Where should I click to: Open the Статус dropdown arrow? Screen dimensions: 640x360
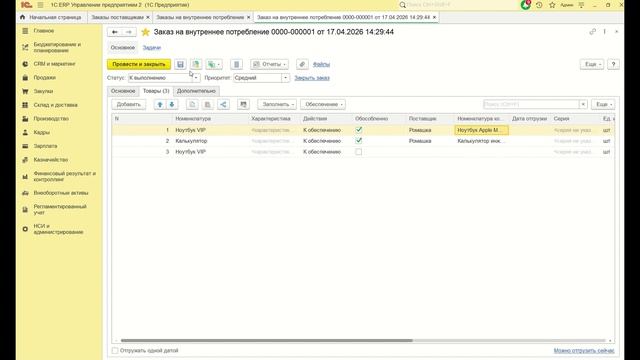coord(196,78)
